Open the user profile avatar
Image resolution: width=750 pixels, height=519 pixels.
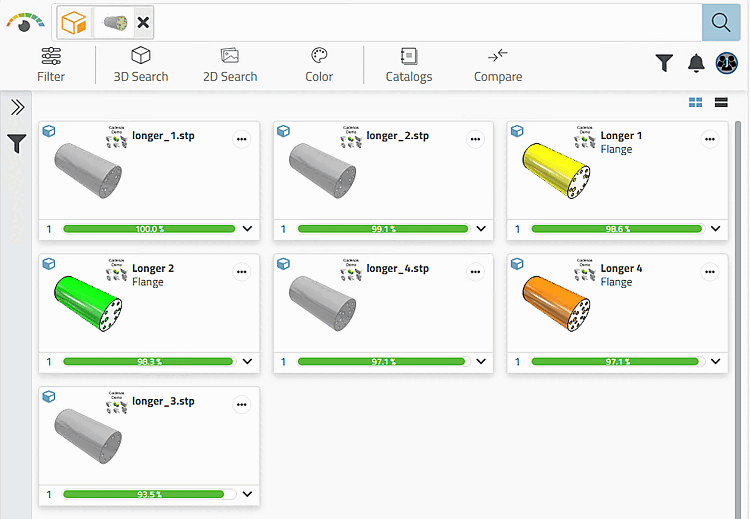point(727,63)
